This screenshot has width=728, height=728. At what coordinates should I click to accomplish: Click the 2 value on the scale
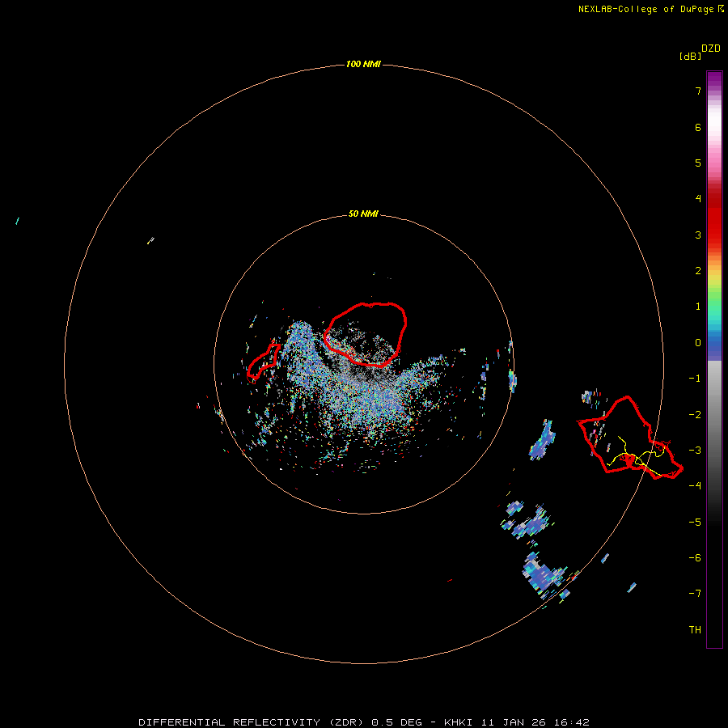click(698, 271)
